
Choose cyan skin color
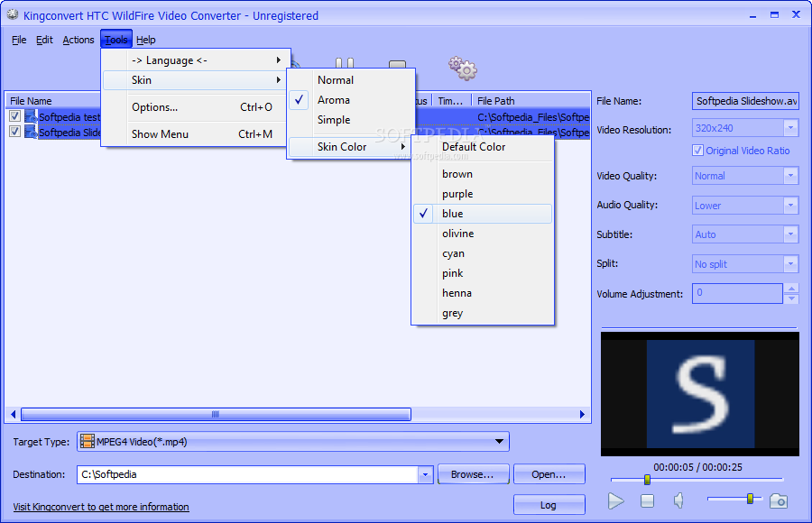point(483,253)
